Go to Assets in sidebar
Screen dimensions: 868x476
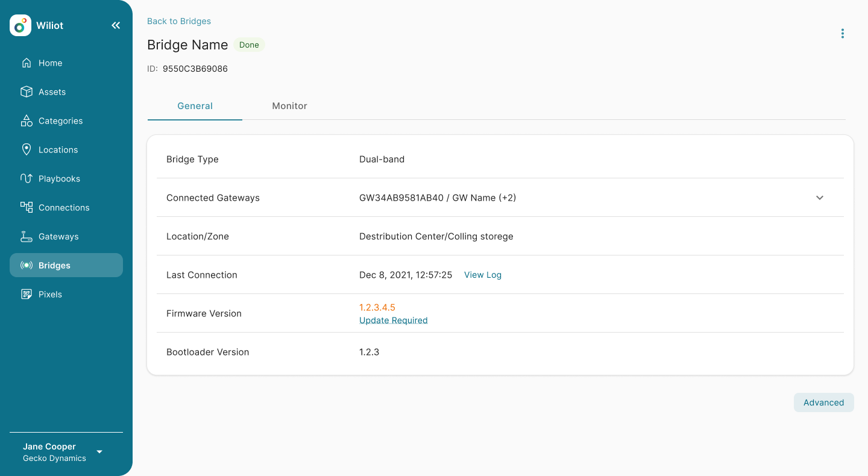tap(66, 92)
